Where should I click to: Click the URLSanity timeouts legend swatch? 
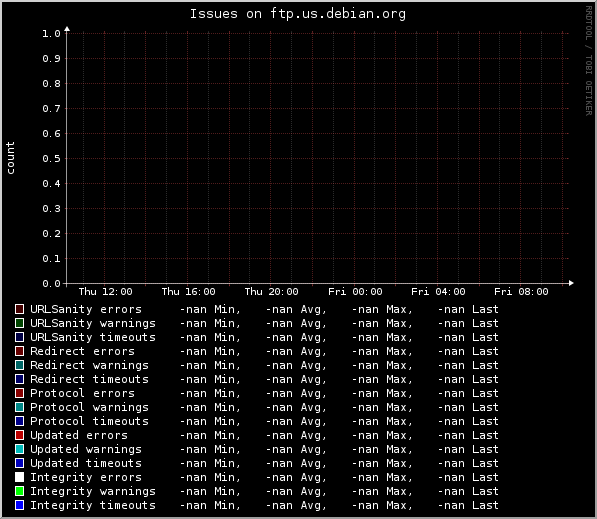[x=19, y=337]
